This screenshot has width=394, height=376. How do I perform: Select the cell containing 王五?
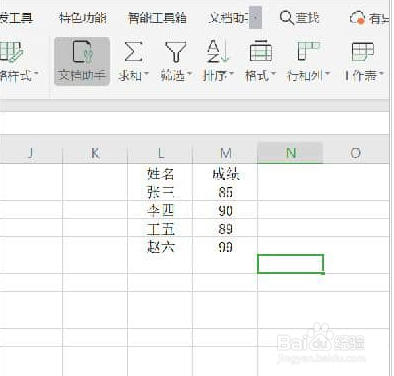click(x=160, y=228)
